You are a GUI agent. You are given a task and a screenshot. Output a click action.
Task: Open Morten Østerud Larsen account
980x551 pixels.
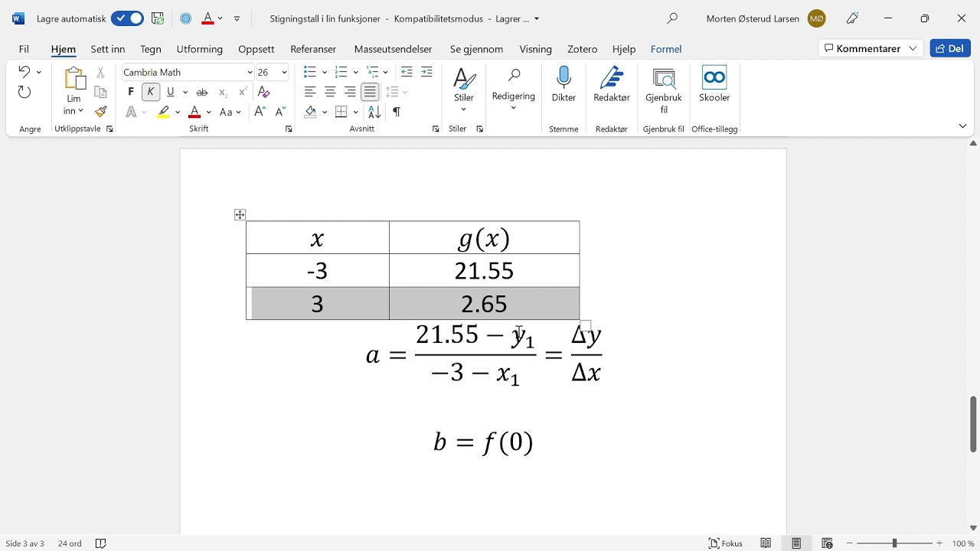coord(766,18)
